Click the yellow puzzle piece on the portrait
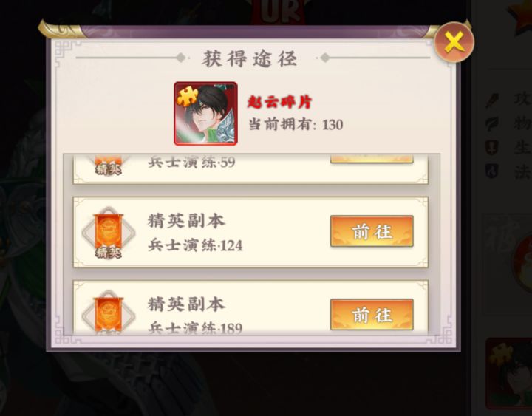The height and width of the screenshot is (416, 532). [187, 98]
